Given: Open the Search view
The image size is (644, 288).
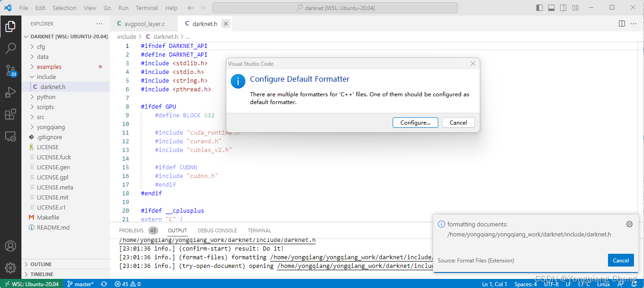Looking at the screenshot, I should 11,48.
